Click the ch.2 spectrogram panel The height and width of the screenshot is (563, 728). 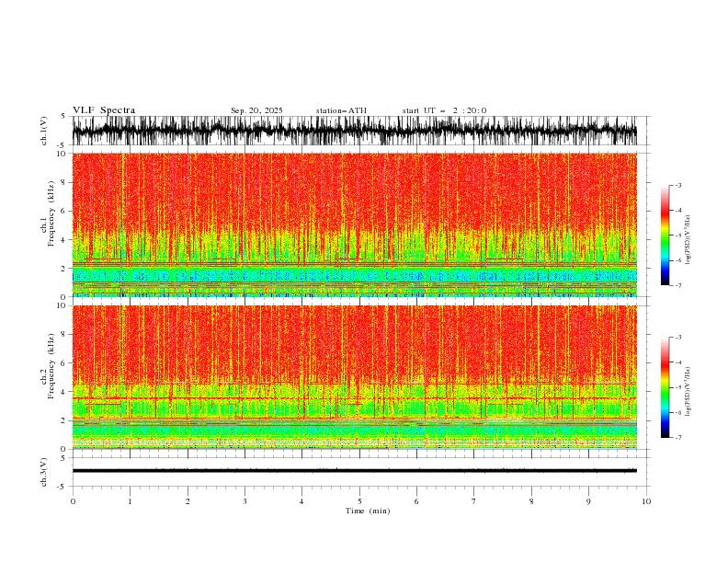[x=355, y=377]
